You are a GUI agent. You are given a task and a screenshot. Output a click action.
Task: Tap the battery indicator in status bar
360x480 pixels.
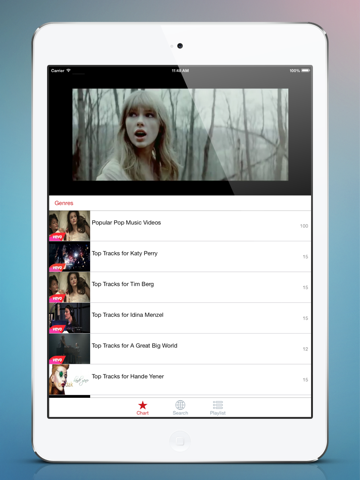pos(306,71)
